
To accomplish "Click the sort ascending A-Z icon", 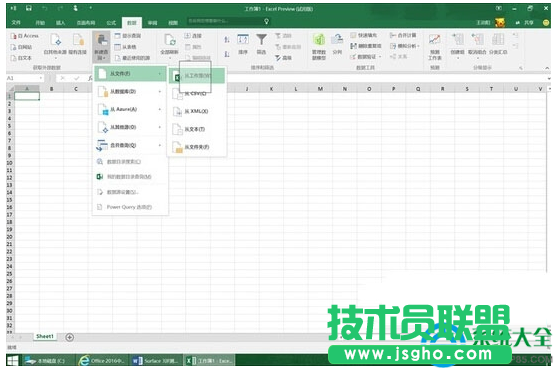I will [x=227, y=40].
